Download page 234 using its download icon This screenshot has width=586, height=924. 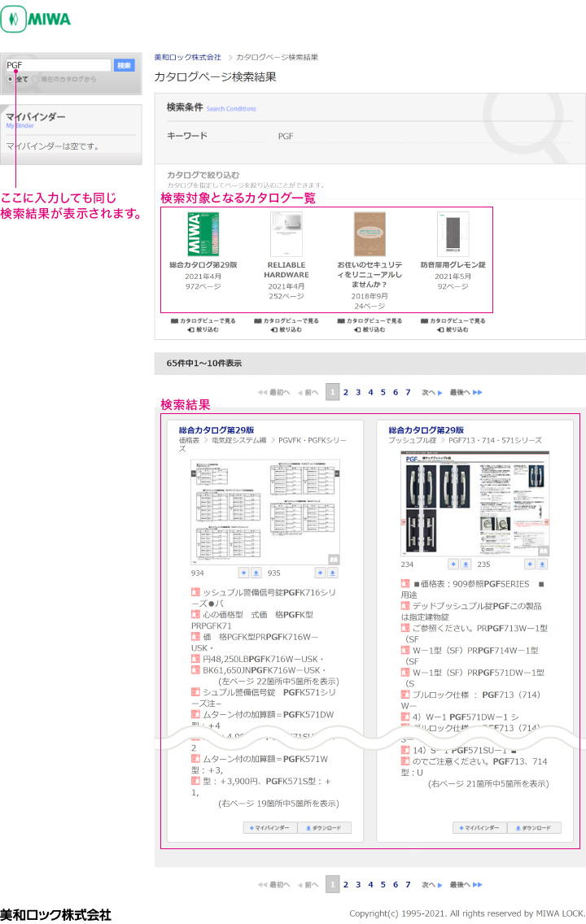(x=466, y=564)
